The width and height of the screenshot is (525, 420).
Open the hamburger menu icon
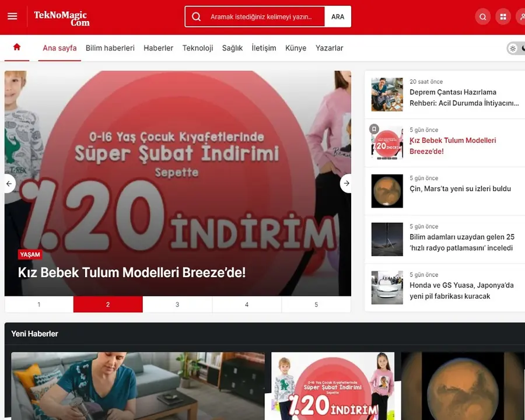[12, 16]
